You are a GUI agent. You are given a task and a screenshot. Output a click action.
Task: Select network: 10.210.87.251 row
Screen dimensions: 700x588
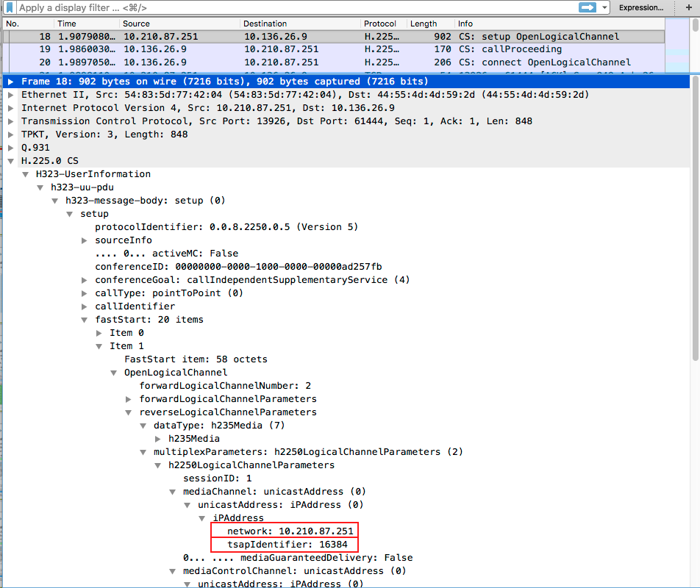(346, 531)
